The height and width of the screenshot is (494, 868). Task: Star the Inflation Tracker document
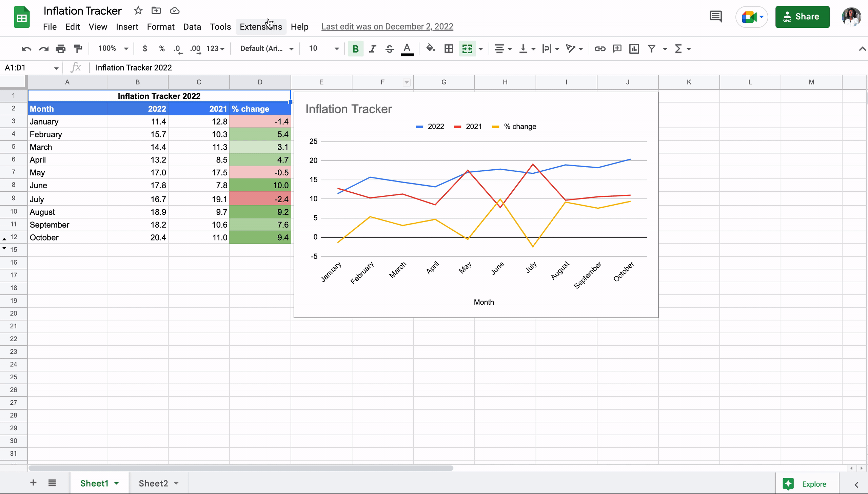(138, 11)
